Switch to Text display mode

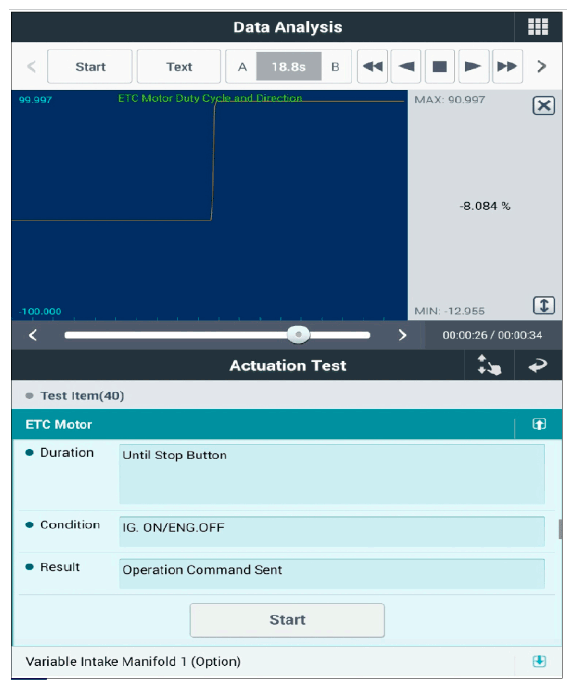click(179, 66)
